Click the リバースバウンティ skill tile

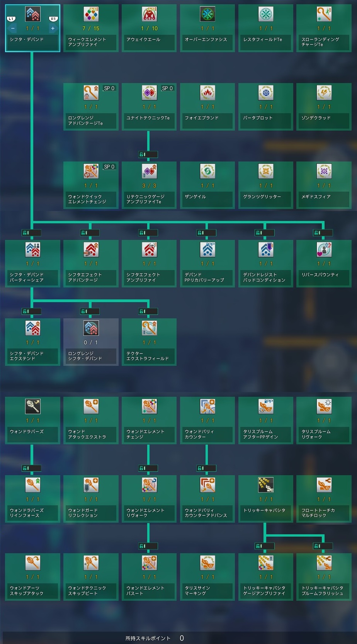click(324, 263)
